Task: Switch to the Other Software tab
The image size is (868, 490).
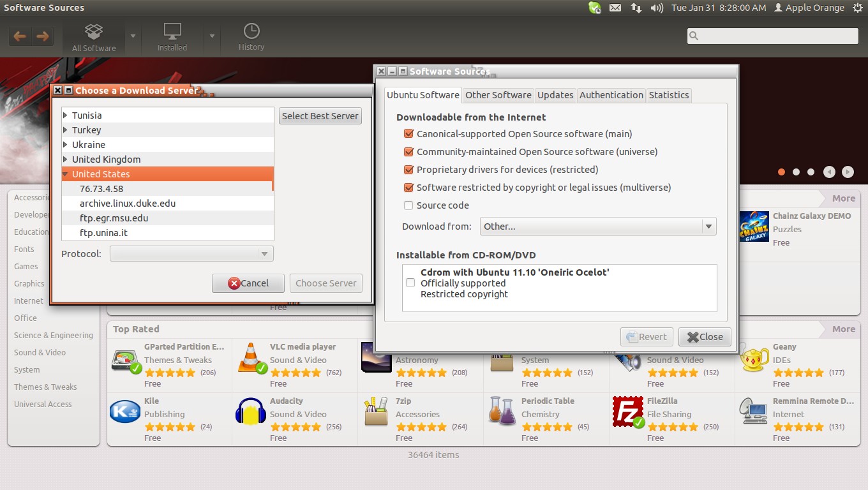Action: point(498,95)
